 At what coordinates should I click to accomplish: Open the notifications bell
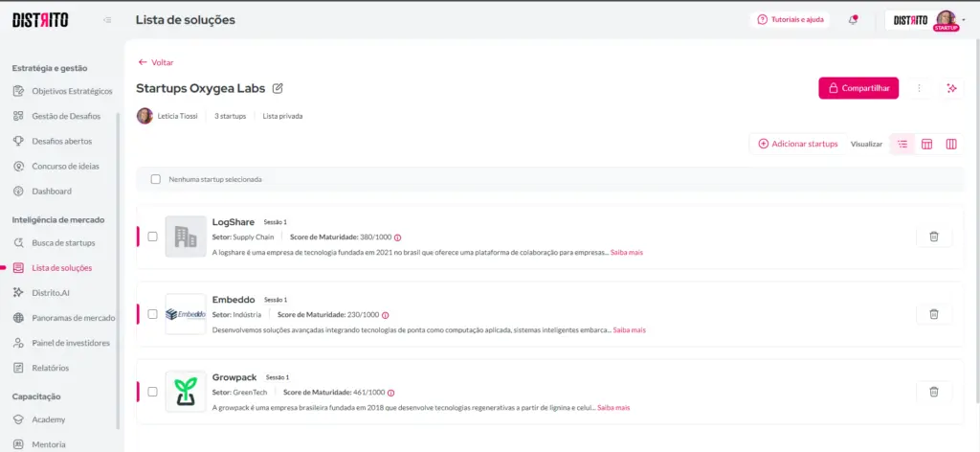(x=853, y=20)
